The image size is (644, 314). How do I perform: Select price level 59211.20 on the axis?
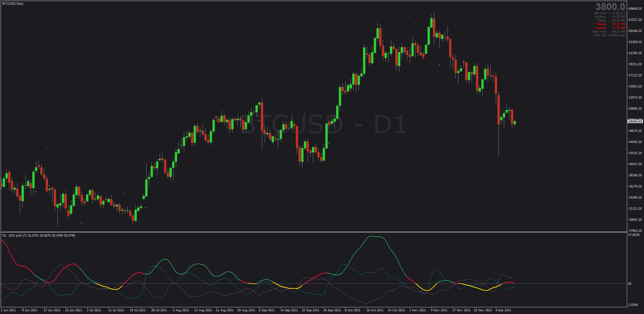click(635, 64)
